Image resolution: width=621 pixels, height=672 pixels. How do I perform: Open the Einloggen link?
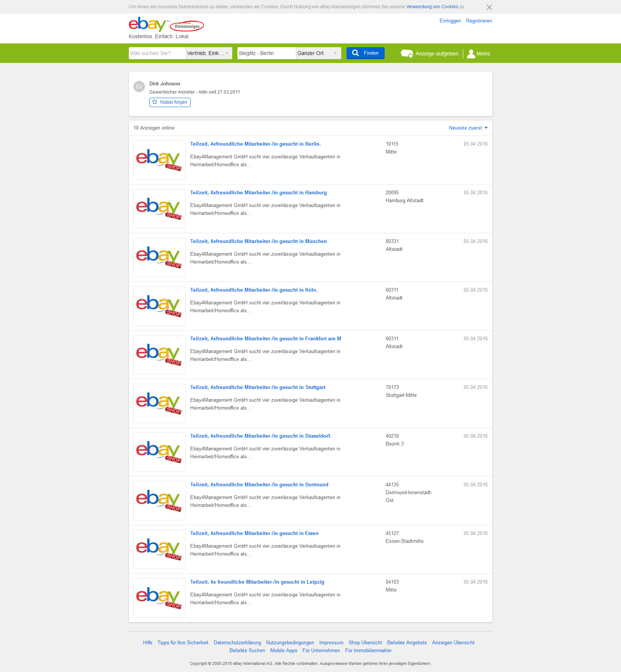tap(450, 21)
